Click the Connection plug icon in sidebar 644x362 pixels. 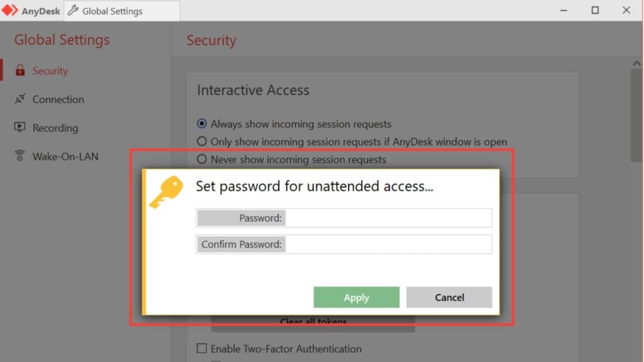click(19, 99)
